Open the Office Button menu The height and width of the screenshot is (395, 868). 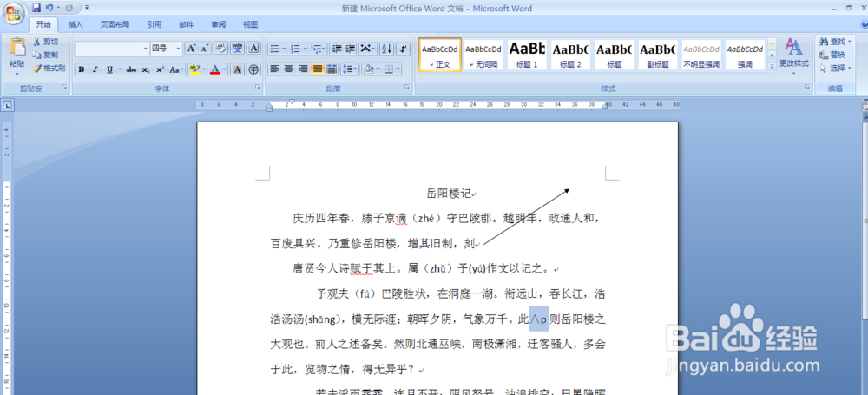pyautogui.click(x=15, y=12)
